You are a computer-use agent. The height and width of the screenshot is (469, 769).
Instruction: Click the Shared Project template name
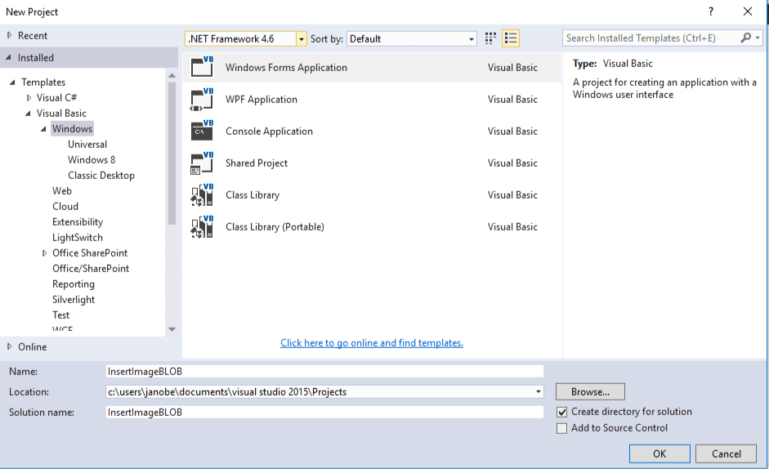point(256,163)
